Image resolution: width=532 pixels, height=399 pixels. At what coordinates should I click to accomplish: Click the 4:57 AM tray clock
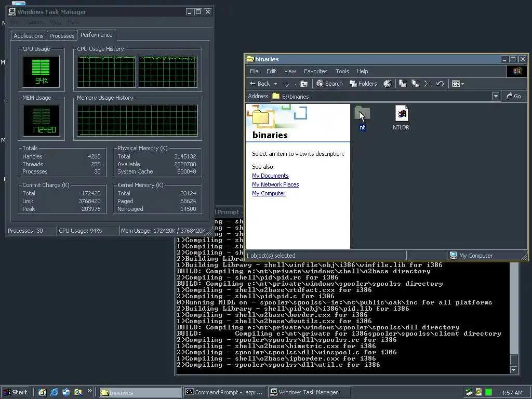click(x=512, y=393)
